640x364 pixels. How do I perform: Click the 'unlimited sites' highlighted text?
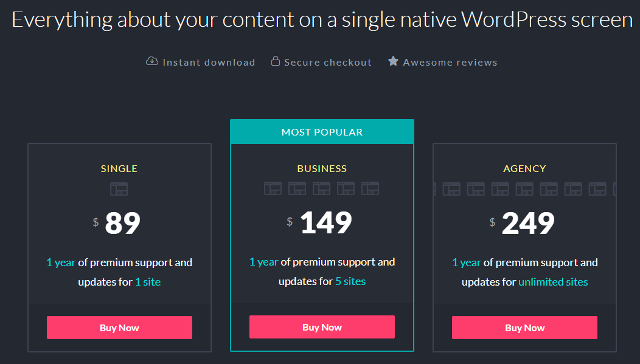[553, 282]
